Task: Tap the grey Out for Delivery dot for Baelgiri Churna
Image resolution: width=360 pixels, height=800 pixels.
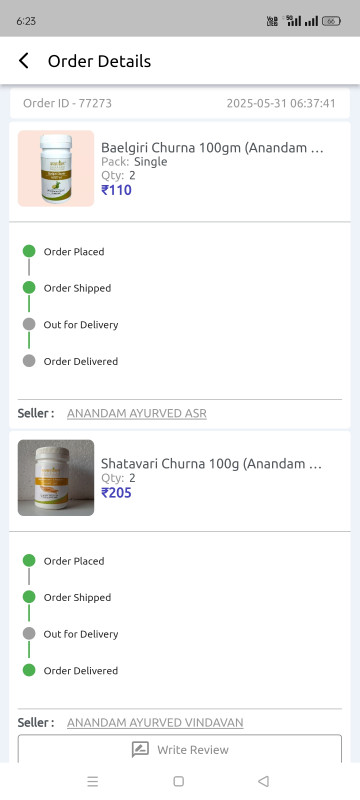Action: click(29, 324)
